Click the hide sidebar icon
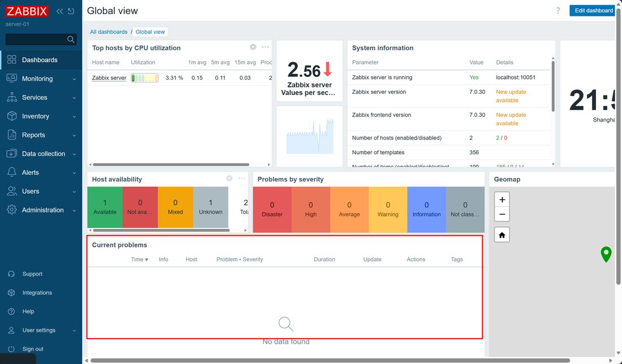This screenshot has width=622, height=364. pyautogui.click(x=71, y=11)
